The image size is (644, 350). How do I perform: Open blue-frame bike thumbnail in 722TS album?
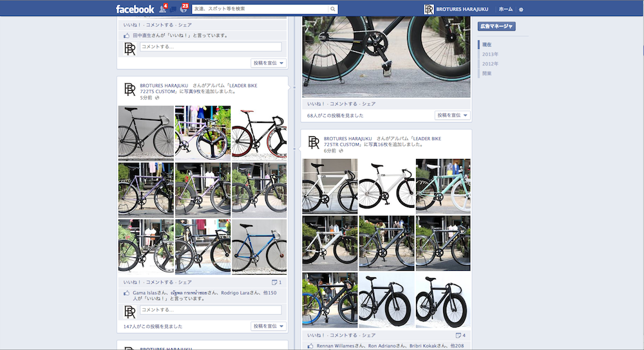[x=259, y=246]
